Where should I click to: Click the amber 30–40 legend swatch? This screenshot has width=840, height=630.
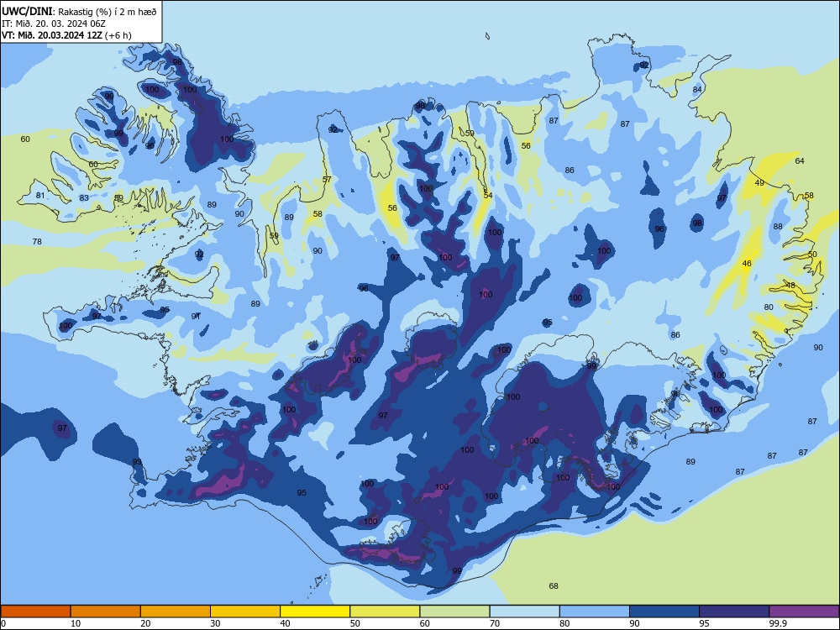pyautogui.click(x=245, y=612)
